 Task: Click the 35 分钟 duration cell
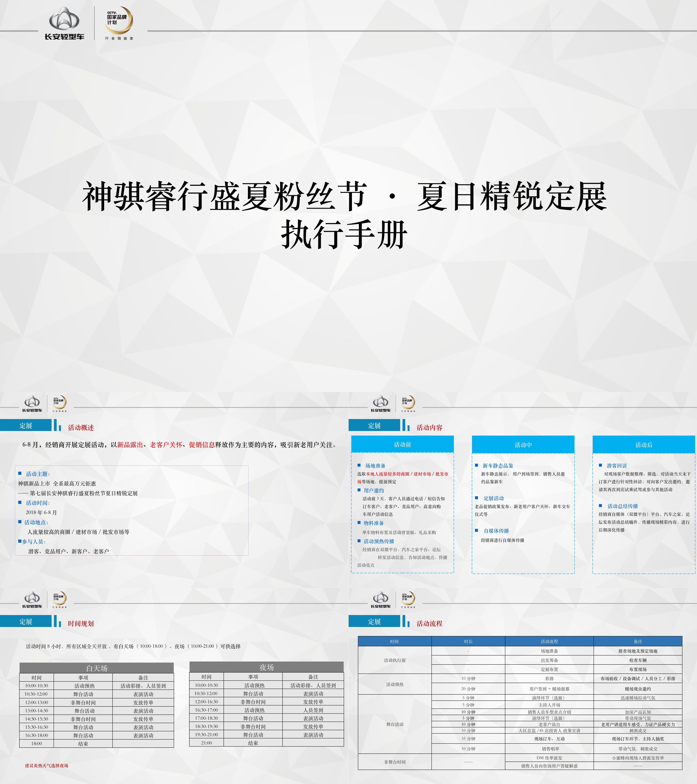tap(468, 738)
